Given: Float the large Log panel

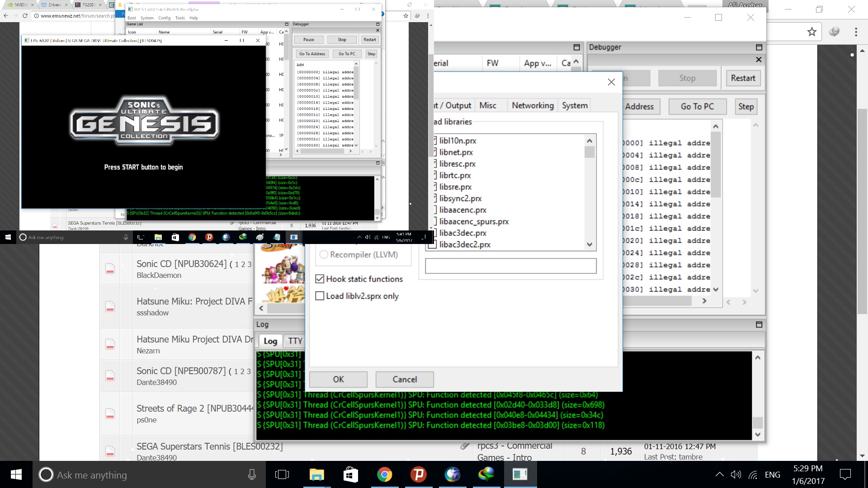Looking at the screenshot, I should click(759, 324).
